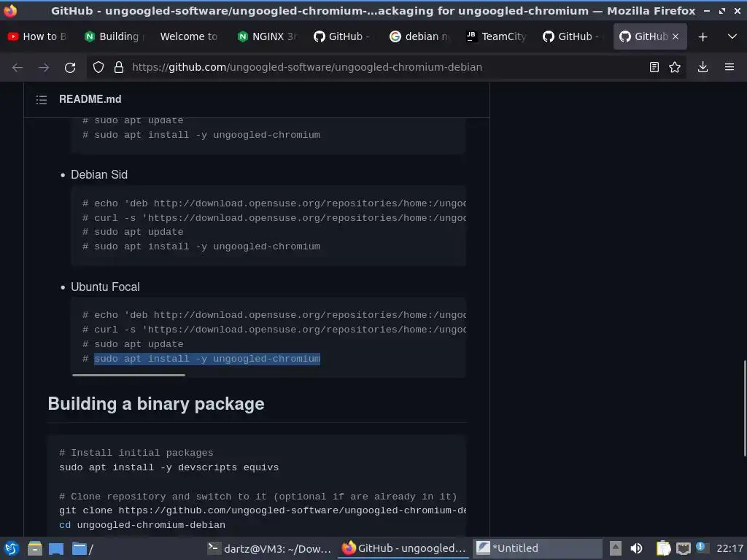Click the eject removable media tray icon
The width and height of the screenshot is (747, 560).
pyautogui.click(x=616, y=548)
